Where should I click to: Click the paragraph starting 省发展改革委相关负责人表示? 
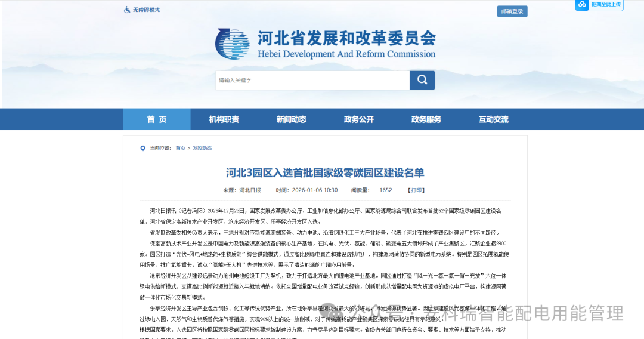324,233
